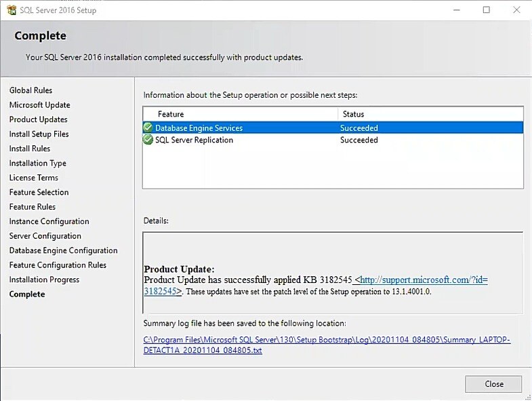Select the Database Engine Configuration step
This screenshot has width=532, height=401.
(64, 250)
